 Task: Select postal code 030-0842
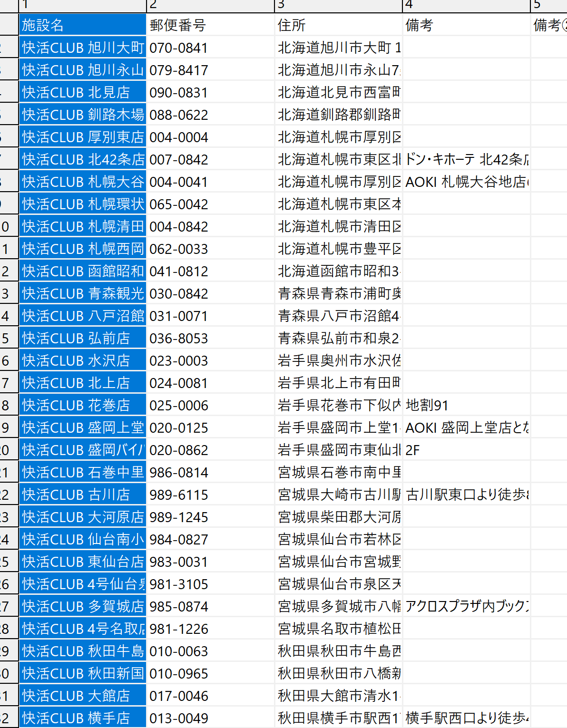[x=210, y=293]
